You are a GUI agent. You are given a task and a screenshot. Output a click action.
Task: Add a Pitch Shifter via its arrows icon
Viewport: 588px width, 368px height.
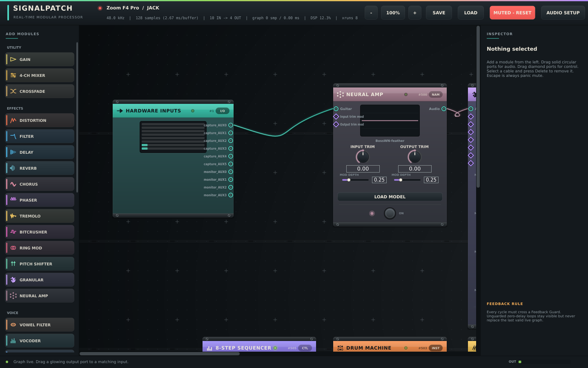tap(13, 264)
